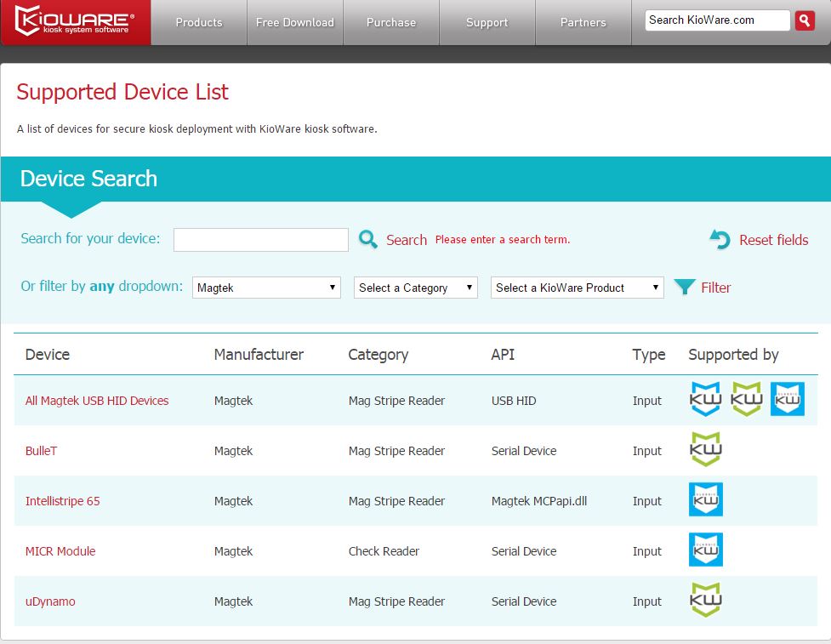Click Magtek manufacturer in Intellistripe 65 row

tap(233, 501)
